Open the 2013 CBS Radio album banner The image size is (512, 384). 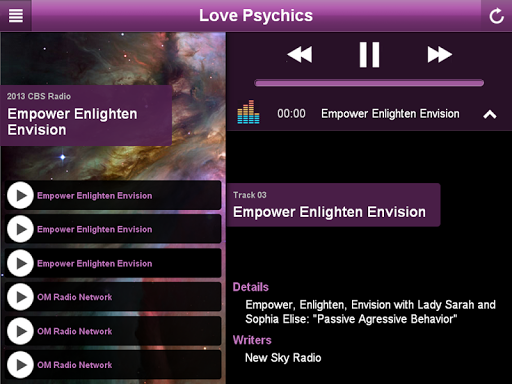click(x=86, y=115)
